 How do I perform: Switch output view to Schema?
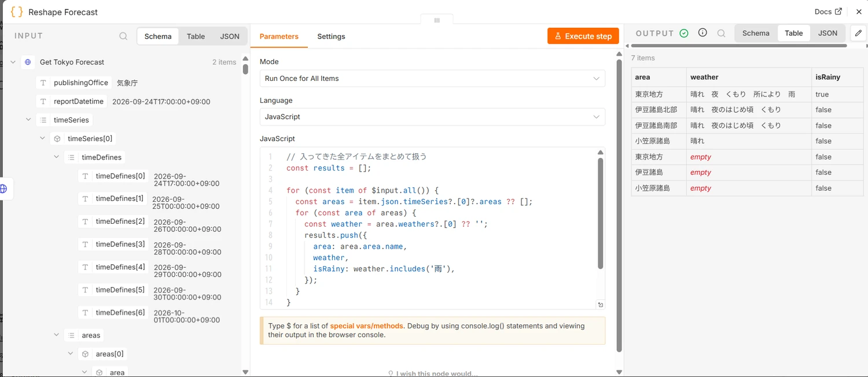[x=756, y=33]
